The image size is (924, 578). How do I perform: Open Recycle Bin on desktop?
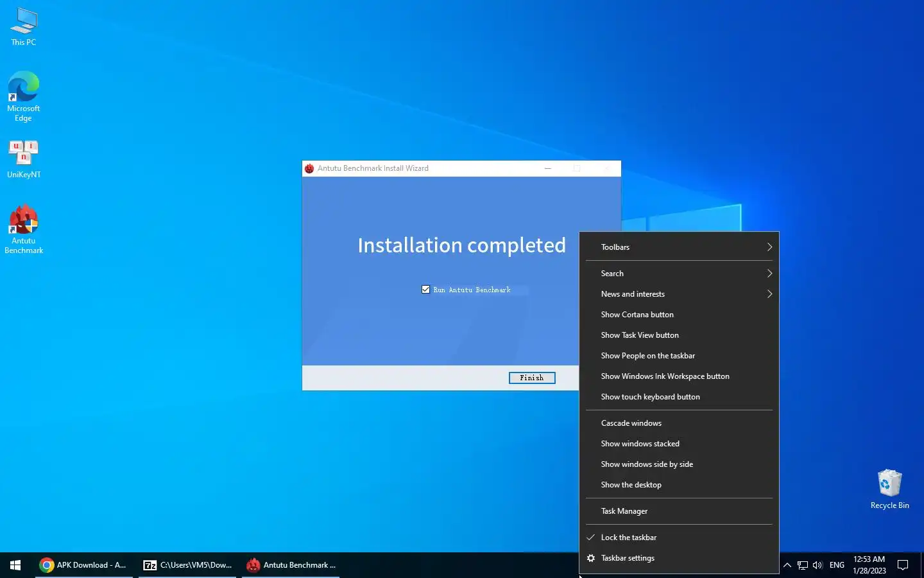[x=889, y=489]
